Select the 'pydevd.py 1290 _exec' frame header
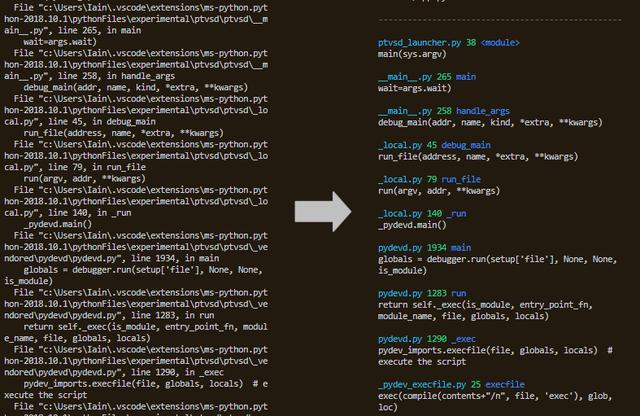Screen dimensions: 640x416 point(427,339)
